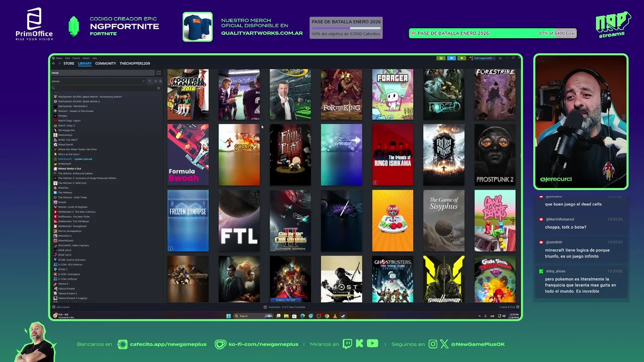Click the ready-to-play filter icon

pyautogui.click(x=160, y=81)
